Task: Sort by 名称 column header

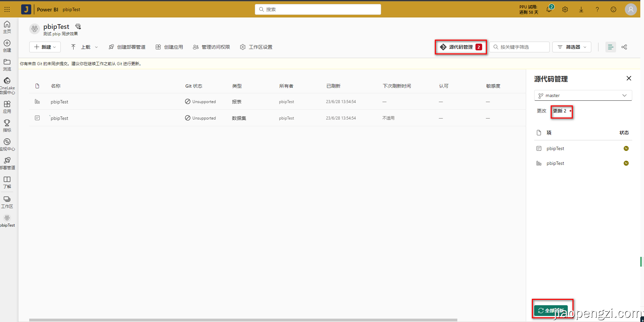Action: pyautogui.click(x=56, y=86)
